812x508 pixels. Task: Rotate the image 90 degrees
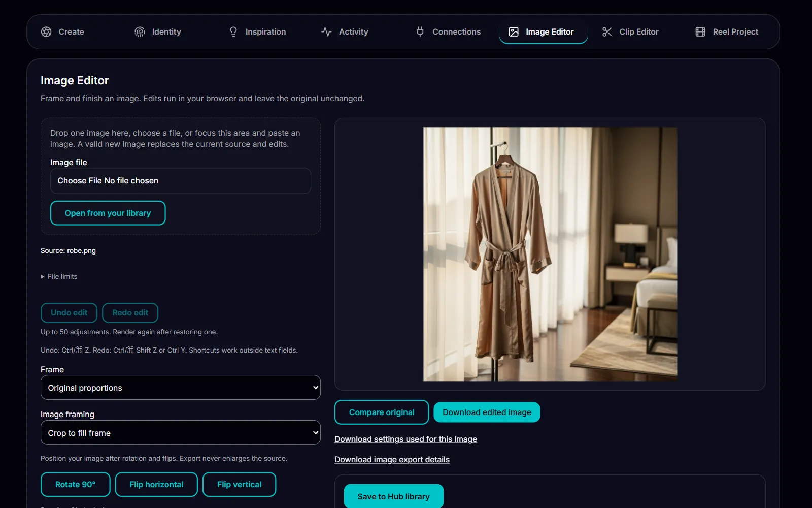(76, 485)
